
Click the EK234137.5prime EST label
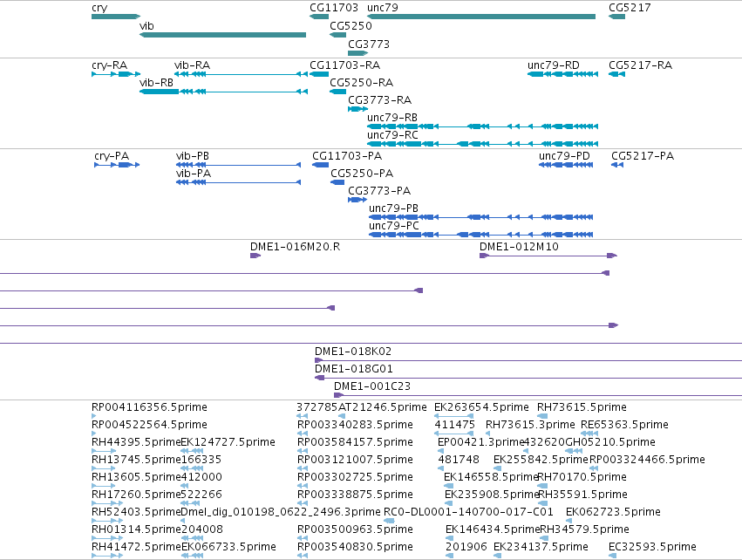541,547
